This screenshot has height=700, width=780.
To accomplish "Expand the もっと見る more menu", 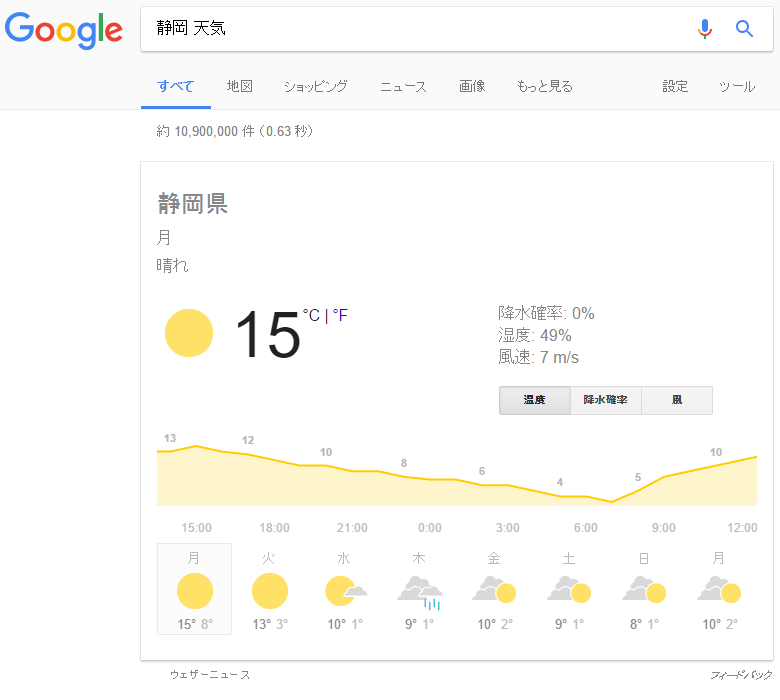I will tap(545, 87).
